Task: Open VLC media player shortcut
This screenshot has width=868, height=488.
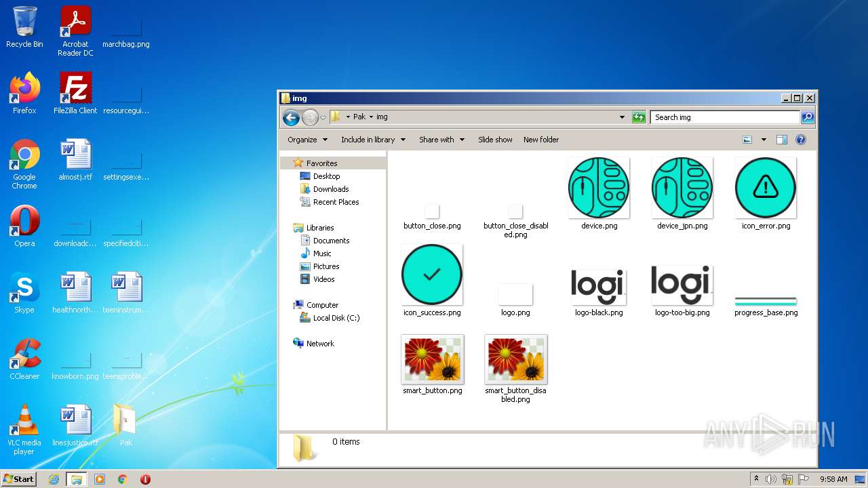Action: click(24, 430)
